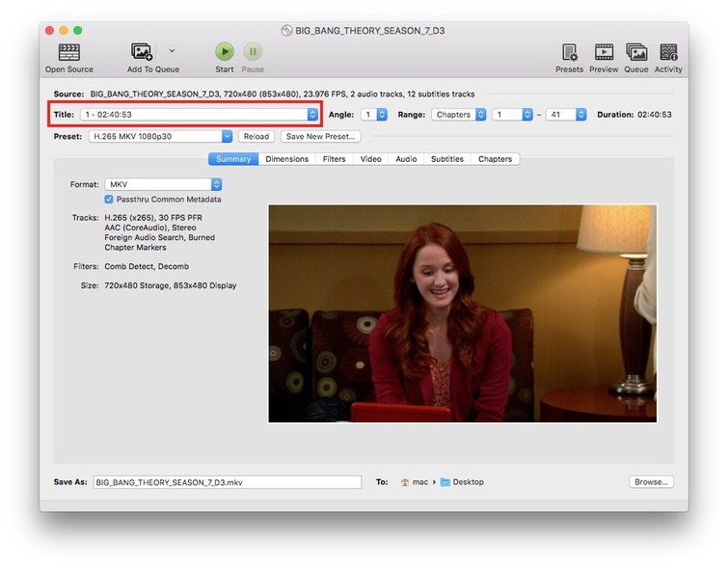Open the Format MKV dropdown
728x568 pixels.
(x=163, y=184)
